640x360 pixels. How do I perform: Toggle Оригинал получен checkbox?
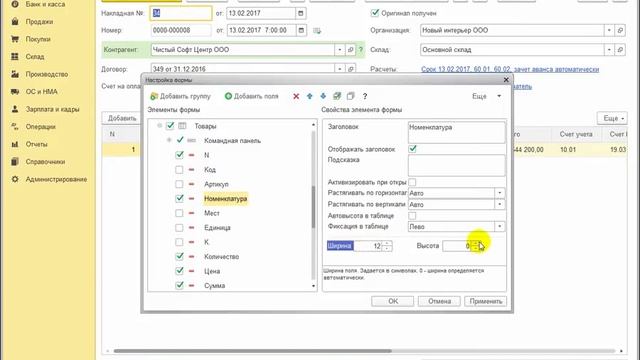[375, 13]
